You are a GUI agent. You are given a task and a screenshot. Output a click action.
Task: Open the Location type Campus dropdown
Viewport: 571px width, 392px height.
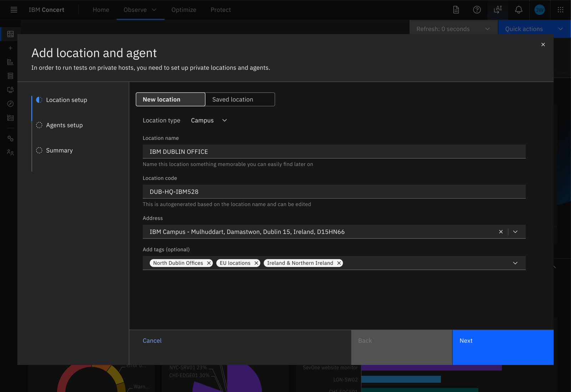pyautogui.click(x=209, y=120)
